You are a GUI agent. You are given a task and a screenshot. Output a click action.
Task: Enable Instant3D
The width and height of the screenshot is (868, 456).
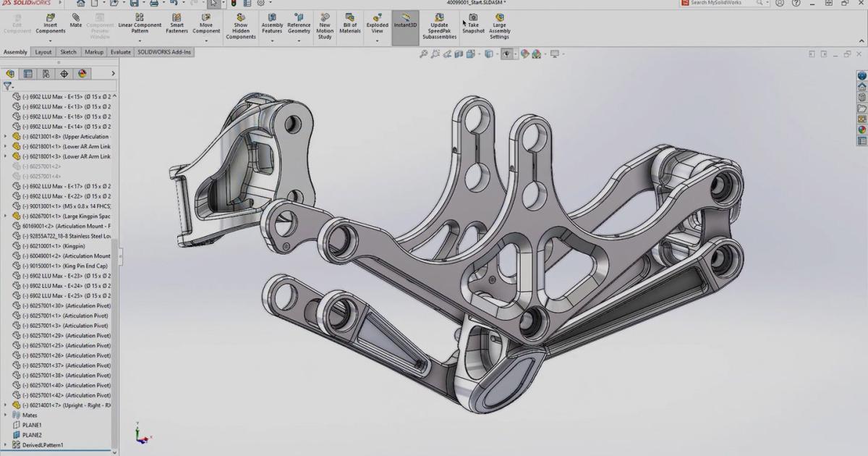[404, 22]
